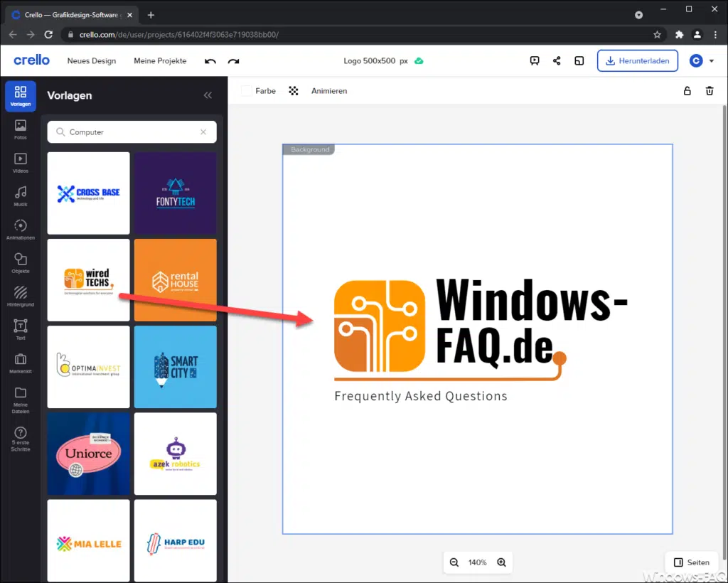Select the Cross Base template
The height and width of the screenshot is (583, 728).
(x=89, y=193)
